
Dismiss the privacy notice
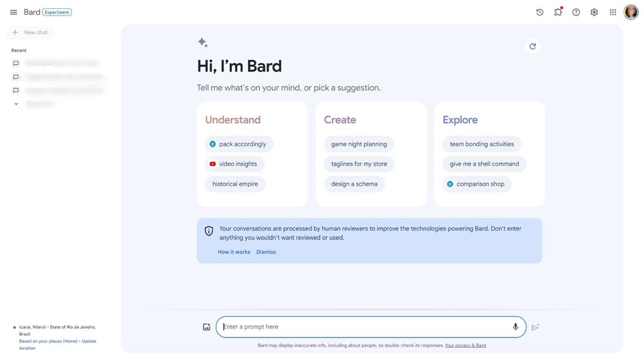(266, 252)
